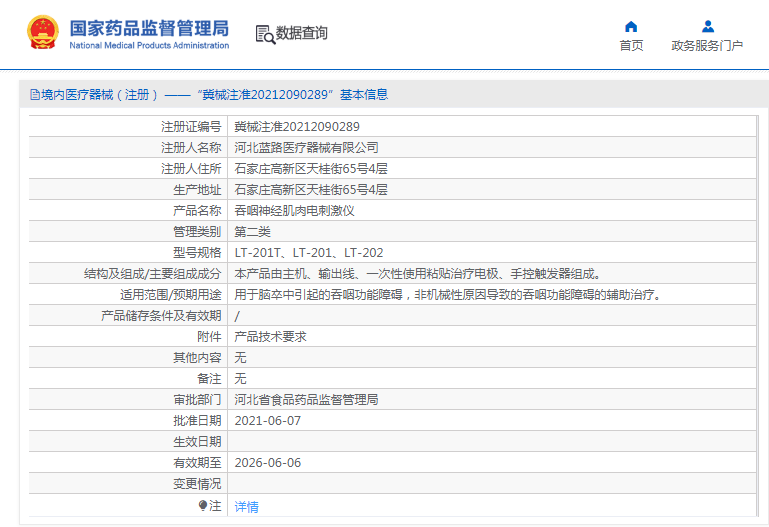Open 详情 details link

[x=246, y=506]
